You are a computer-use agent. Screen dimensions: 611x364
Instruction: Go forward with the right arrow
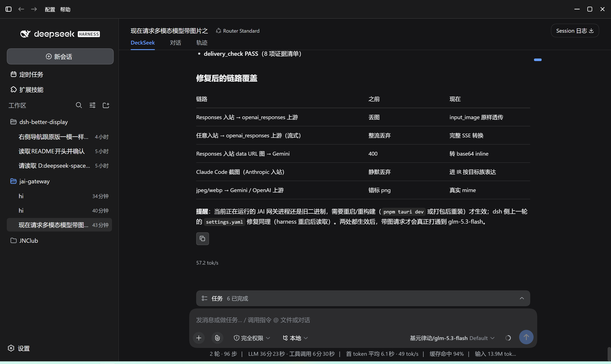[x=34, y=9]
